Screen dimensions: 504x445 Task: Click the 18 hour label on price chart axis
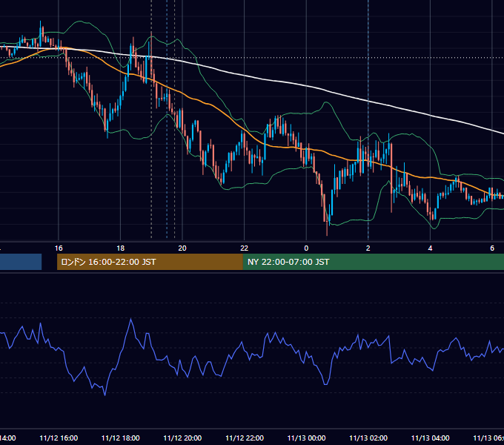coord(121,248)
